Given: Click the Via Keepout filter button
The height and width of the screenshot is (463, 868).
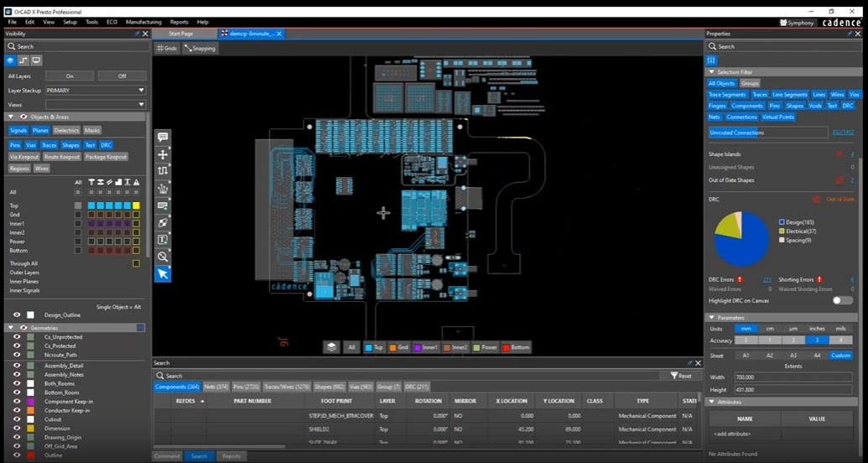Looking at the screenshot, I should (x=24, y=157).
